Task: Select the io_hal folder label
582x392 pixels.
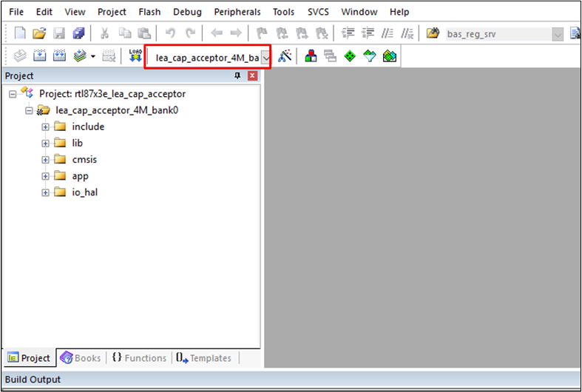Action: [x=85, y=192]
